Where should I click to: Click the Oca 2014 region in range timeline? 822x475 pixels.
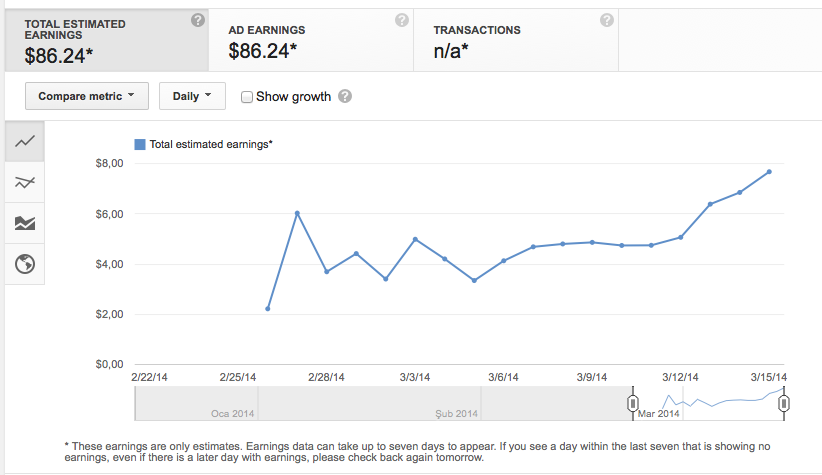point(197,403)
